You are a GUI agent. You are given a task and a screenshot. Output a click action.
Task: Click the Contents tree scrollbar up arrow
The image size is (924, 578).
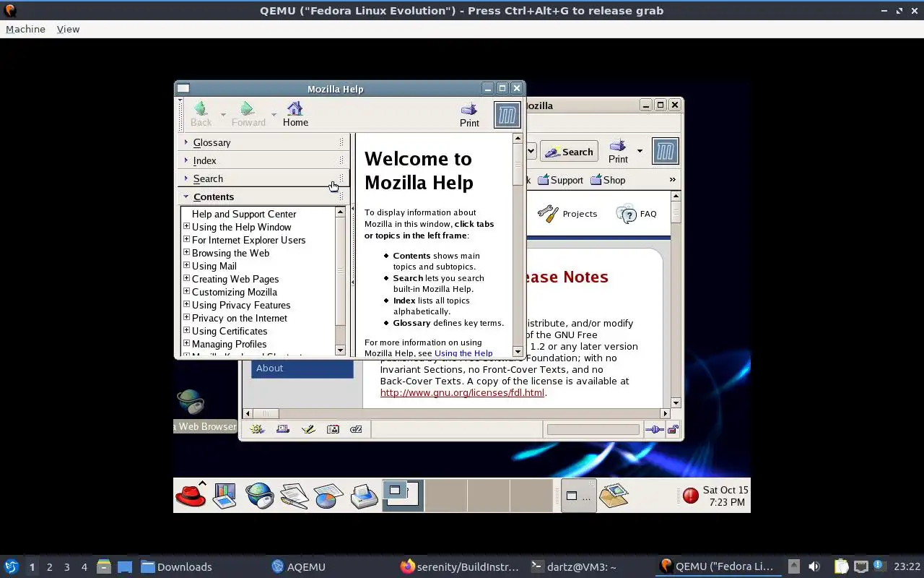pyautogui.click(x=341, y=212)
